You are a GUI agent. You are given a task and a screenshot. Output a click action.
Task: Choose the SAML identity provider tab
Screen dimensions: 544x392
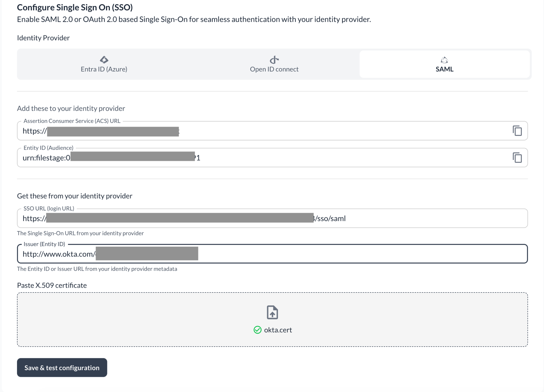coord(444,64)
